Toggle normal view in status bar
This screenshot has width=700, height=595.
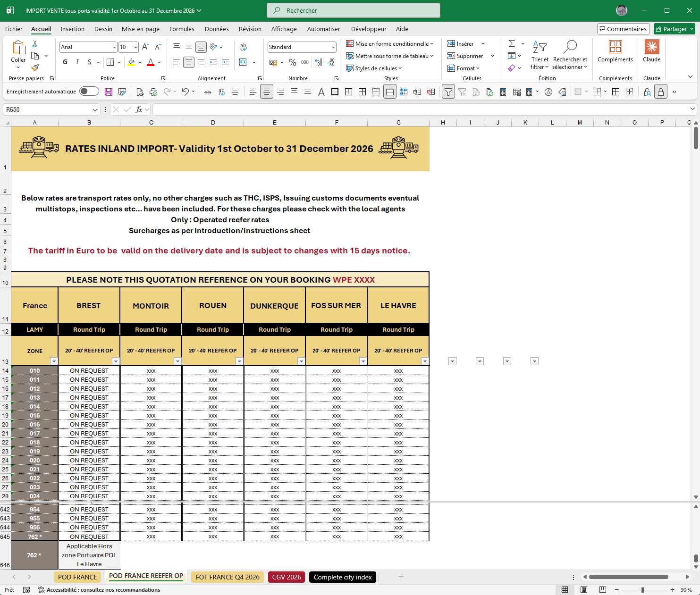(x=565, y=590)
